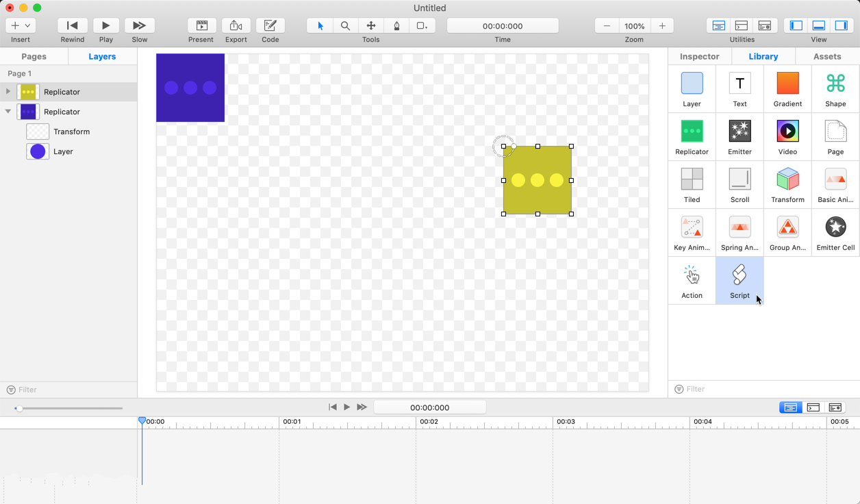Open the Insert plus menu
860x504 pixels.
tap(21, 25)
